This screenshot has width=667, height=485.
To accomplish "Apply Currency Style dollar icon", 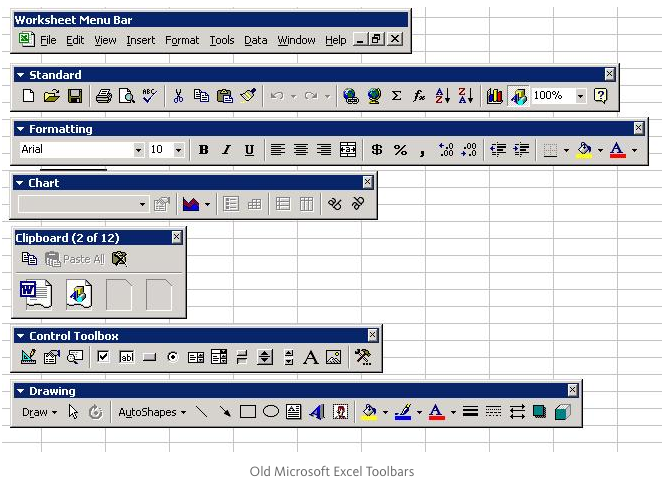I will (x=376, y=150).
